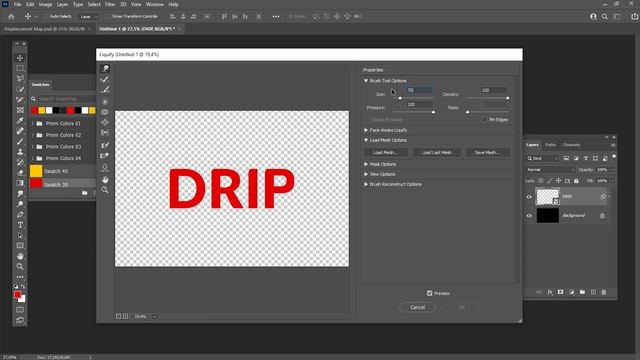Add a layer mask from Layers panel
Screen dimensions: 640x360
coord(560,292)
